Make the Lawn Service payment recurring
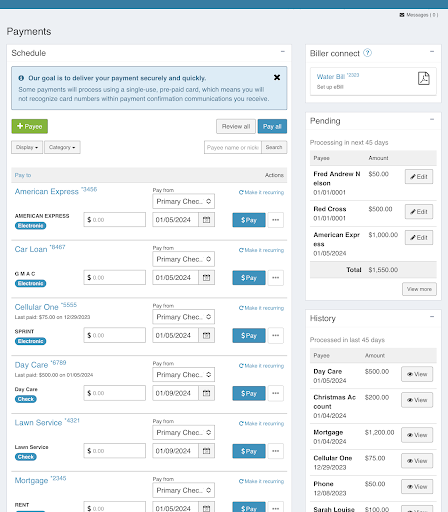 [261, 424]
